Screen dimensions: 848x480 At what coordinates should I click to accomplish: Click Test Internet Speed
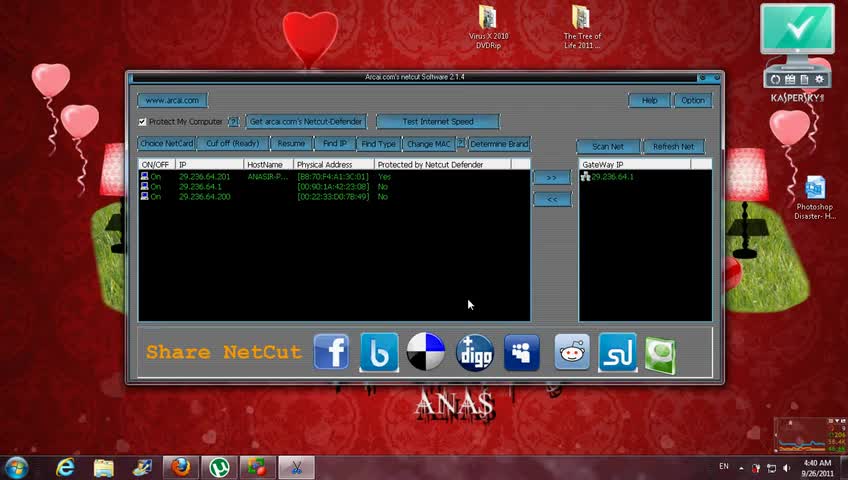click(x=438, y=122)
